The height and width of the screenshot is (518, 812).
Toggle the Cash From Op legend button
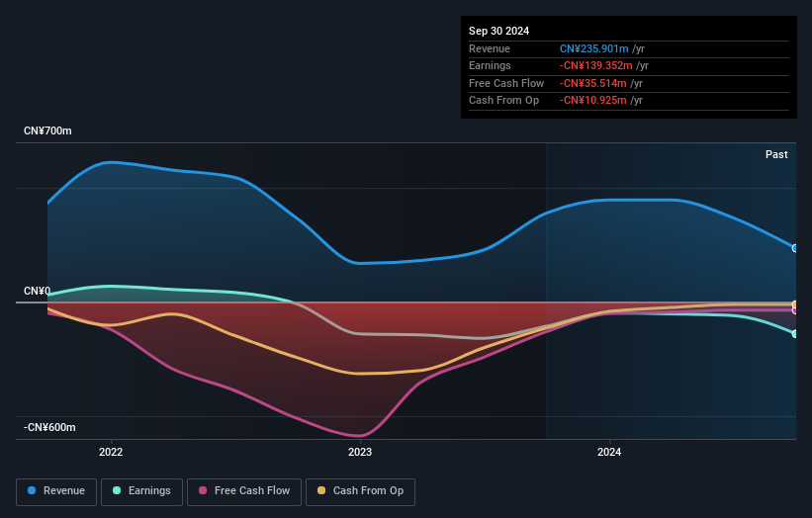click(360, 491)
